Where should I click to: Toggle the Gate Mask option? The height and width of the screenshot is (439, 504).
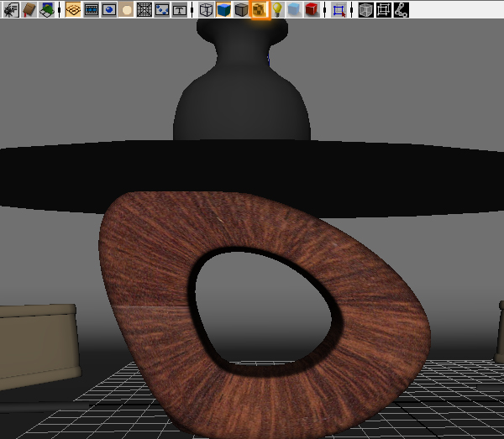[x=126, y=9]
